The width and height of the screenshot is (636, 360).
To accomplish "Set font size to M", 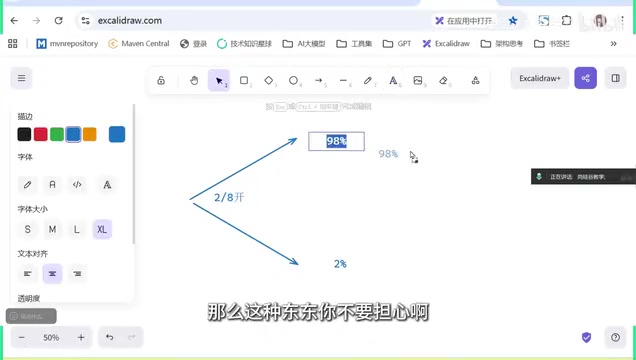I will [52, 229].
